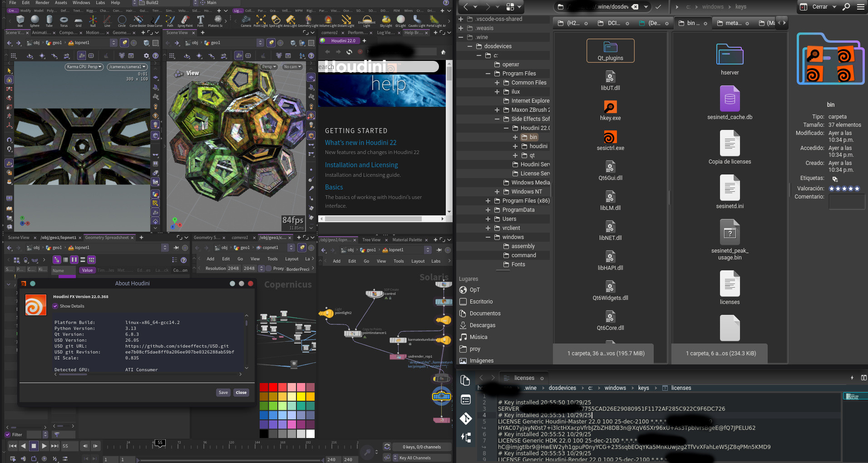Open What's new in Houdini 22 link

pos(360,143)
